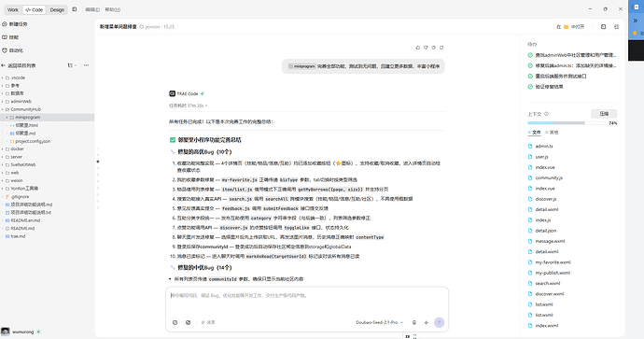Click the yellow star in blue side window

[x=635, y=33]
